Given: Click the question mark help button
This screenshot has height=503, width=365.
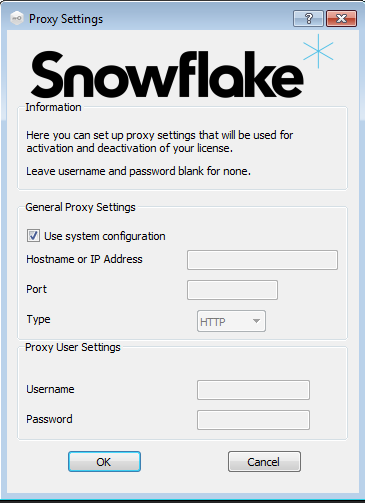Looking at the screenshot, I should click(x=308, y=18).
